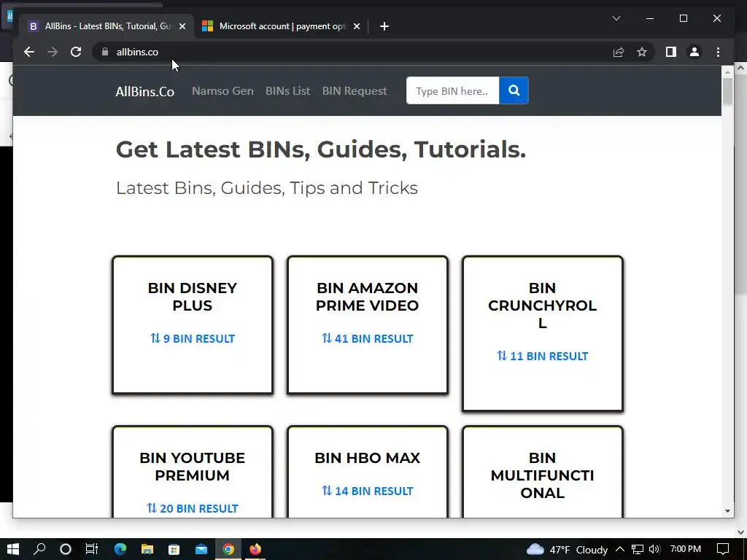The width and height of the screenshot is (747, 560).
Task: Open the tab search chevron dropdown
Action: (616, 18)
